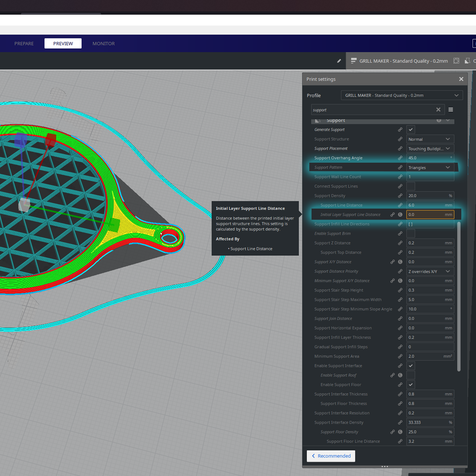Open the Support Placement dropdown
Viewport: 476px width, 476px height.
point(430,148)
